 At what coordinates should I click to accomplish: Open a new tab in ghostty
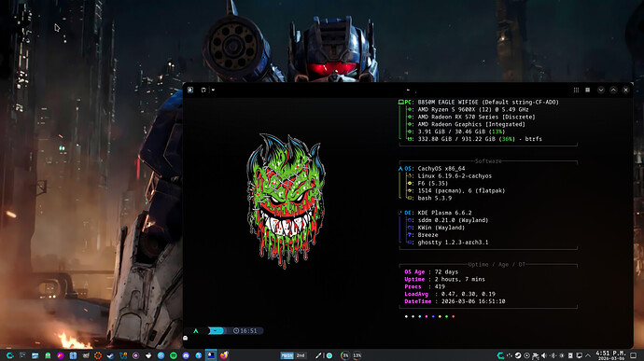[x=203, y=90]
